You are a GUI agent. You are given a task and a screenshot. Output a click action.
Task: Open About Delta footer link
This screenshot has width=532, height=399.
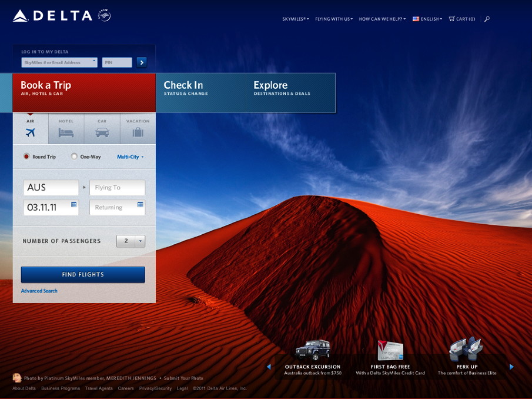click(x=24, y=388)
